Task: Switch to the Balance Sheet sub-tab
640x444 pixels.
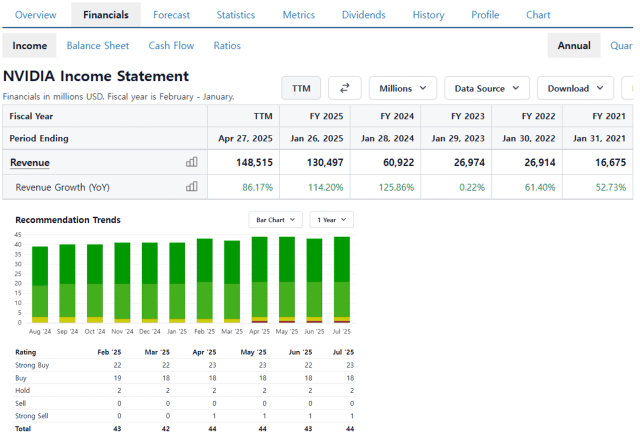Action: pos(98,45)
